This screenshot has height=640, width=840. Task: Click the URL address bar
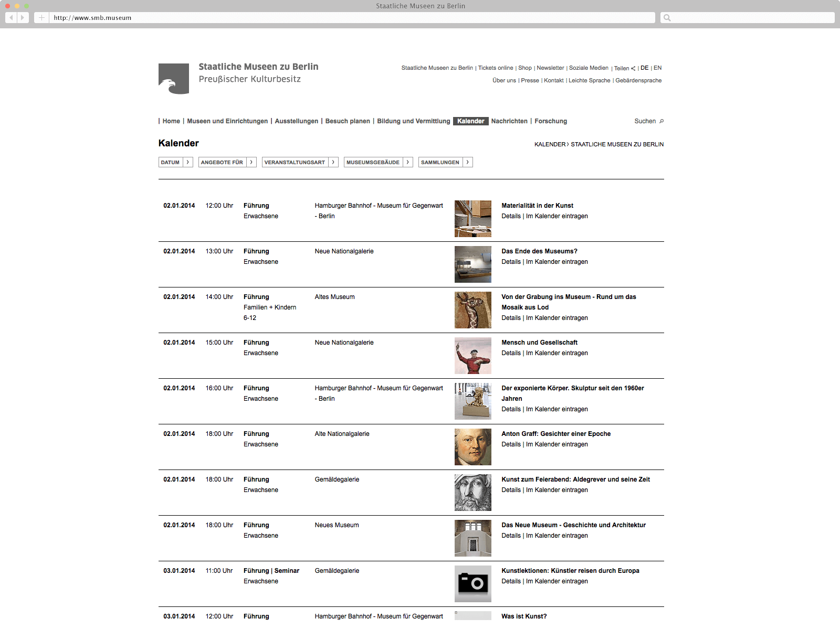352,17
